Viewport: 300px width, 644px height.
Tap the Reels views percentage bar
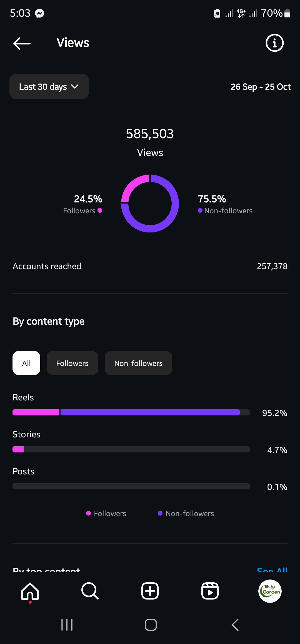[131, 412]
